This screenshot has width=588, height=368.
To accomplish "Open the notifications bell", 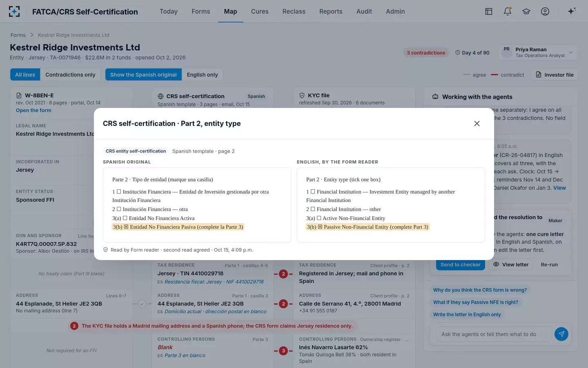I will pos(508,11).
